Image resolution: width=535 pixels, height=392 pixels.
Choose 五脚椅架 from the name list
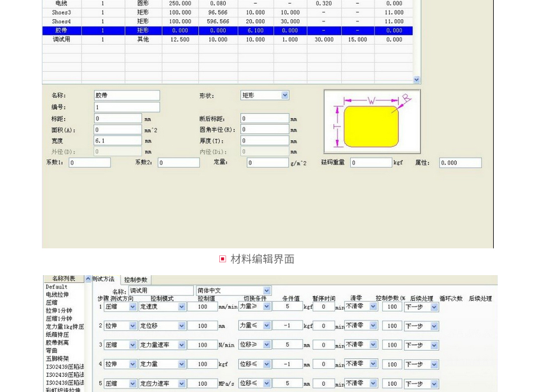point(57,359)
